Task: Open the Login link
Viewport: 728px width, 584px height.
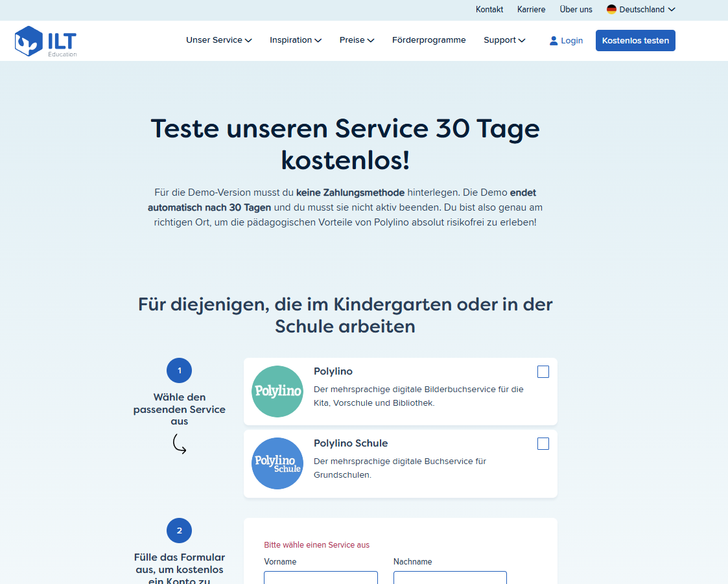Action: tap(570, 40)
